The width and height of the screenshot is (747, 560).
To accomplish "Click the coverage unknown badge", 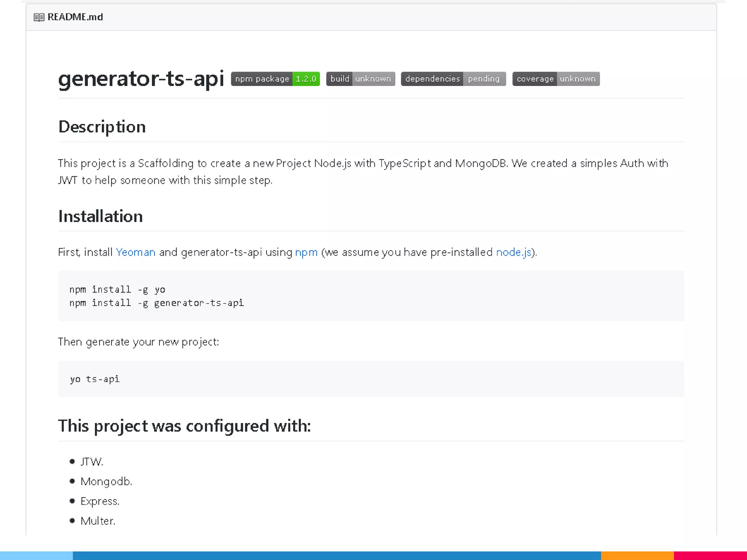I will 556,79.
